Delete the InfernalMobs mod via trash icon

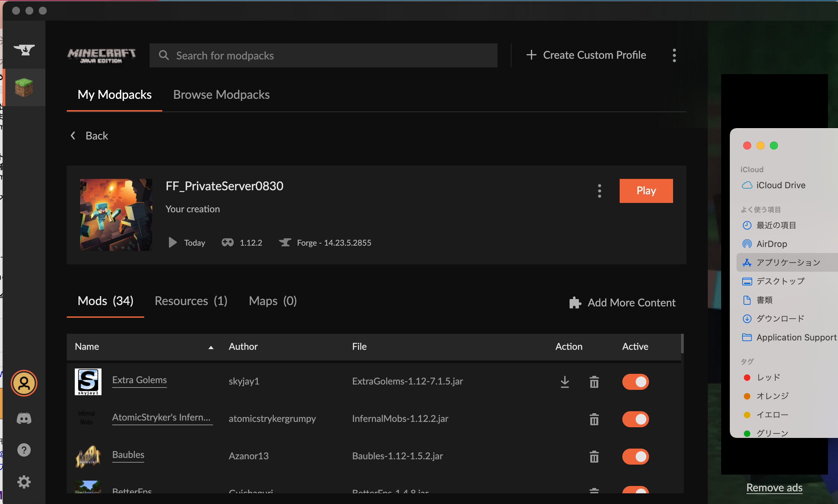pos(594,419)
